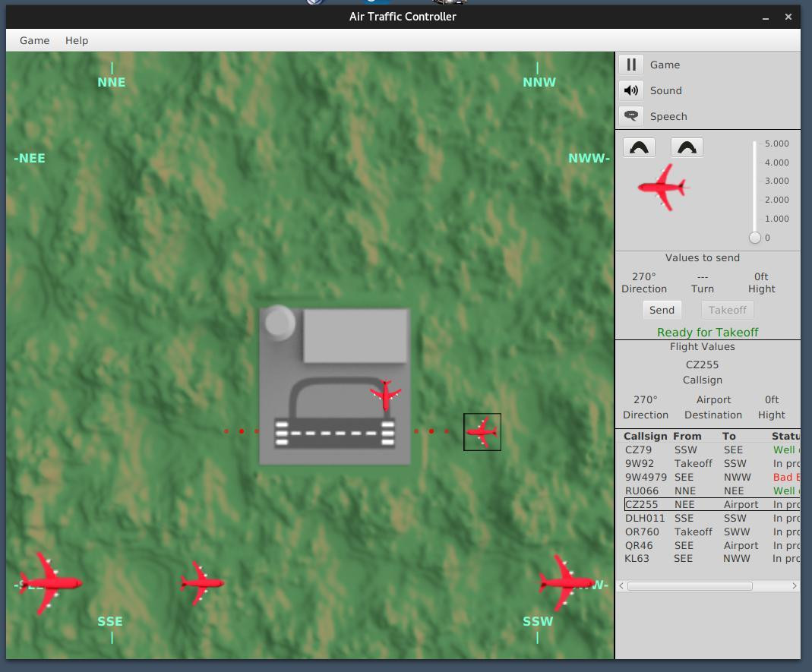Click the NNE exit marker
812x672 pixels.
112,82
